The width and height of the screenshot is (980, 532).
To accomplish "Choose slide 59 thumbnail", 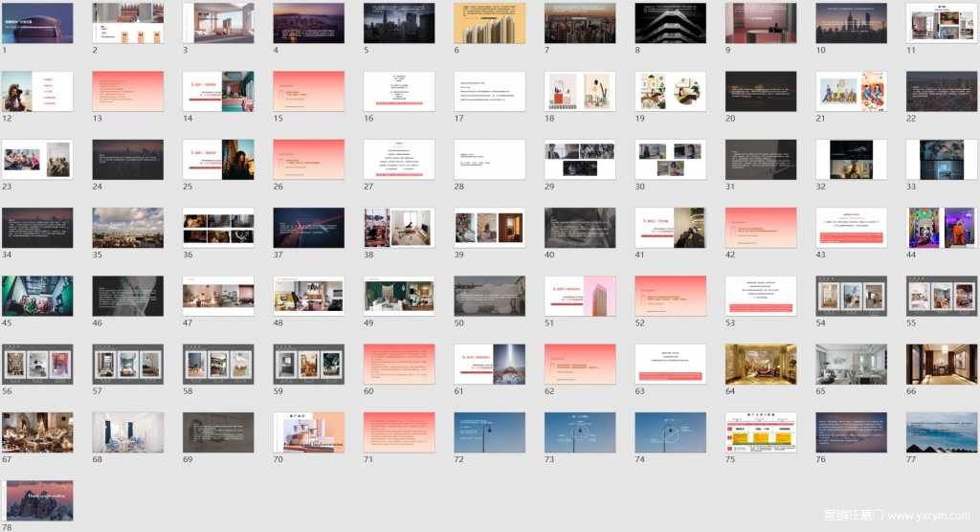I will tap(309, 364).
